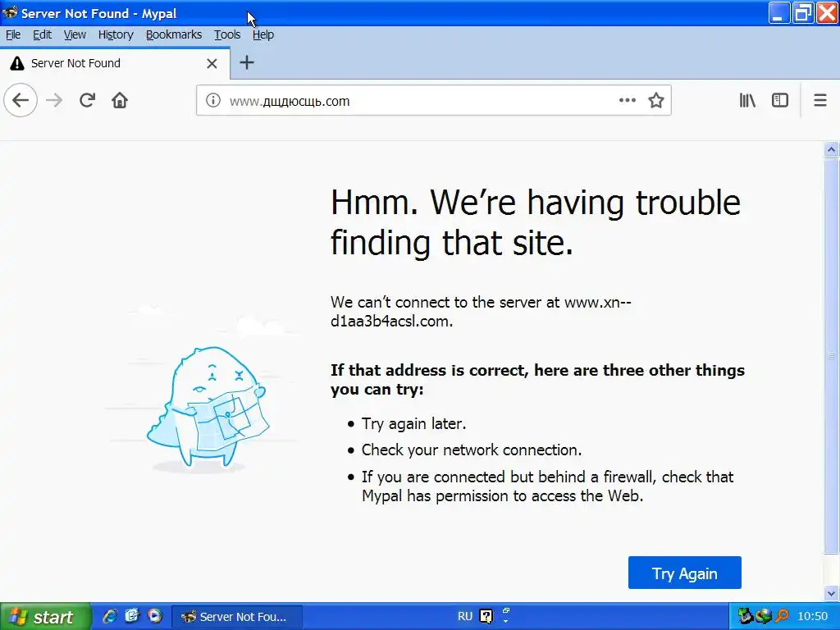This screenshot has width=840, height=630.
Task: Click the RU language indicator
Action: click(x=464, y=617)
